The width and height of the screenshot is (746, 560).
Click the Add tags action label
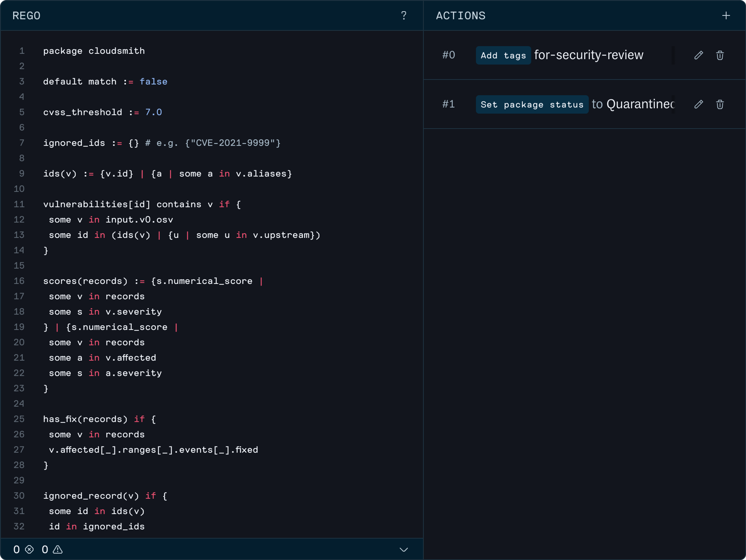coord(503,55)
